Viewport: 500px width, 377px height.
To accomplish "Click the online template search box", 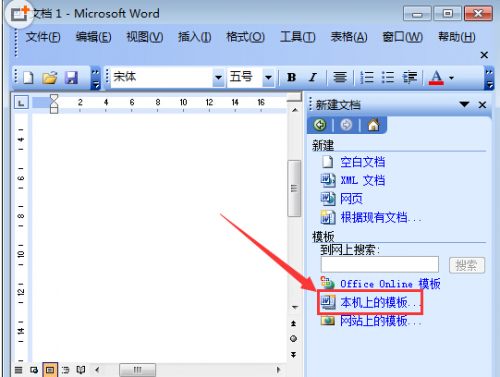I will coord(380,265).
